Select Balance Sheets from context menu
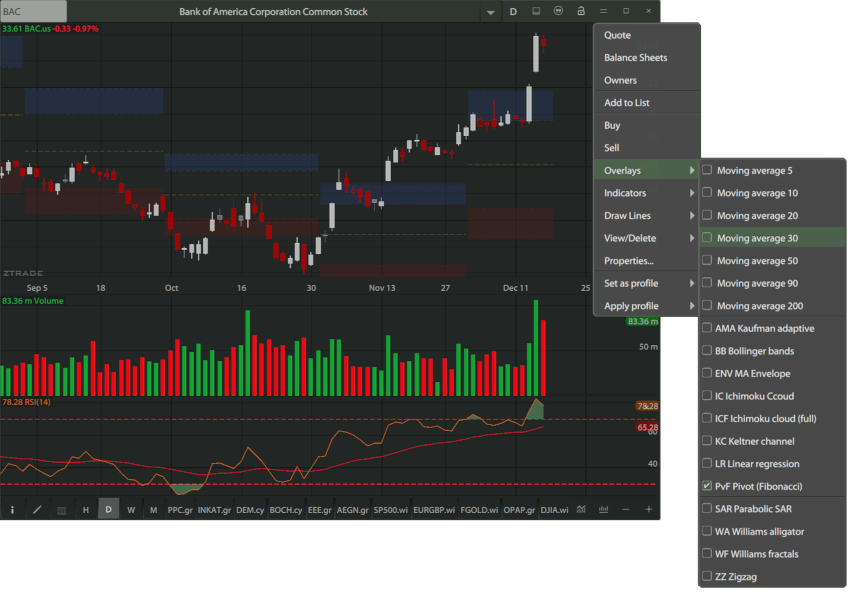The width and height of the screenshot is (868, 600). (635, 58)
